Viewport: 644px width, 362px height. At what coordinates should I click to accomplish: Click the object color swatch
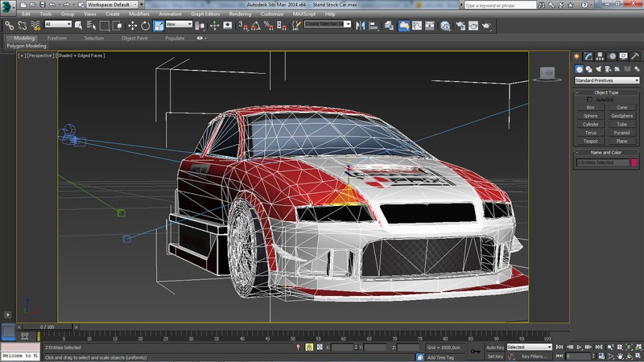tap(635, 163)
